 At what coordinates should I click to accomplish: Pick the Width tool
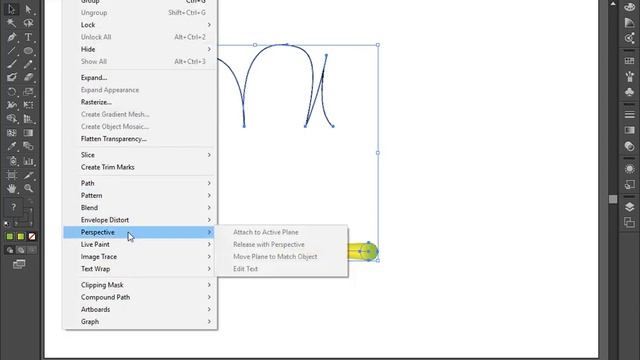tap(11, 105)
